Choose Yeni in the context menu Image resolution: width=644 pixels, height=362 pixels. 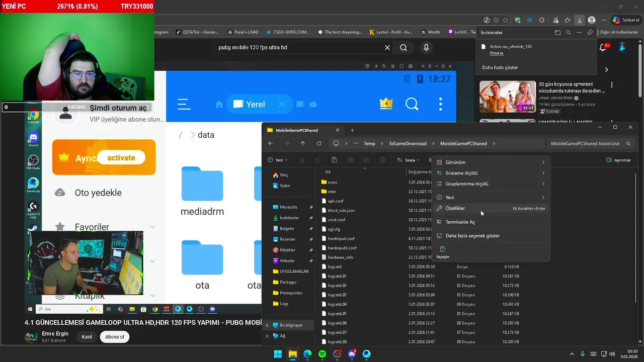click(x=491, y=197)
